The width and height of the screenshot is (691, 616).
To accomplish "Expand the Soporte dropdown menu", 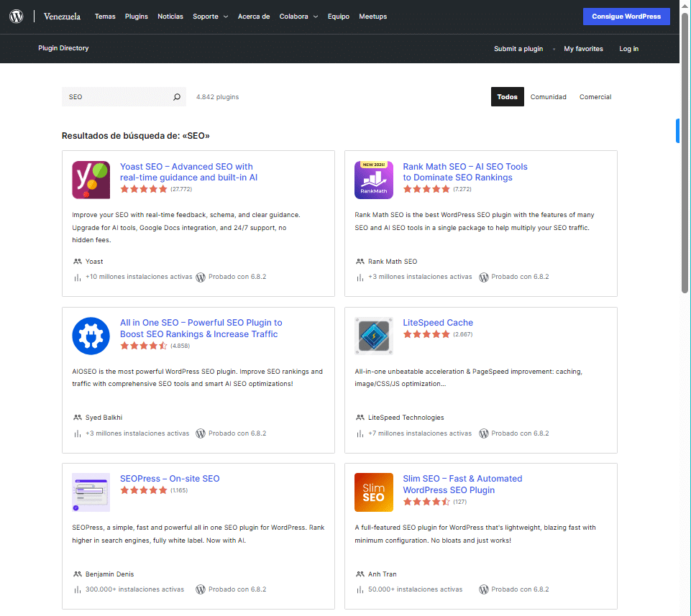I will click(210, 17).
